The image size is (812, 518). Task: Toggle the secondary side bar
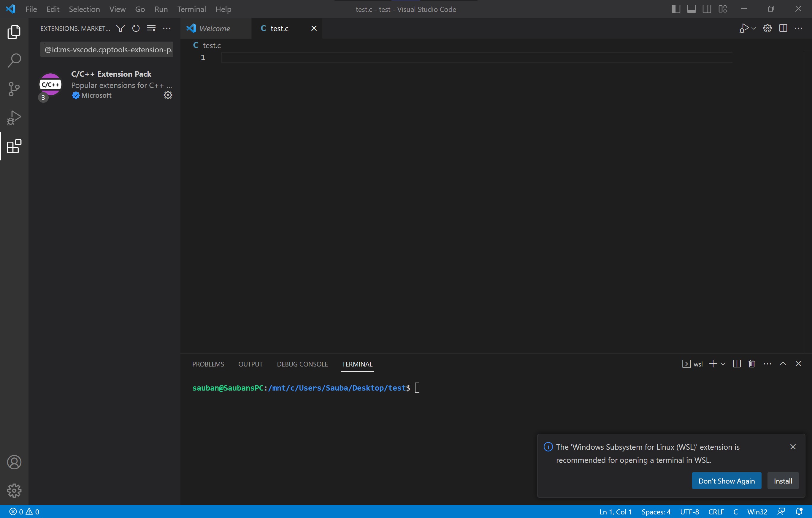pyautogui.click(x=707, y=9)
